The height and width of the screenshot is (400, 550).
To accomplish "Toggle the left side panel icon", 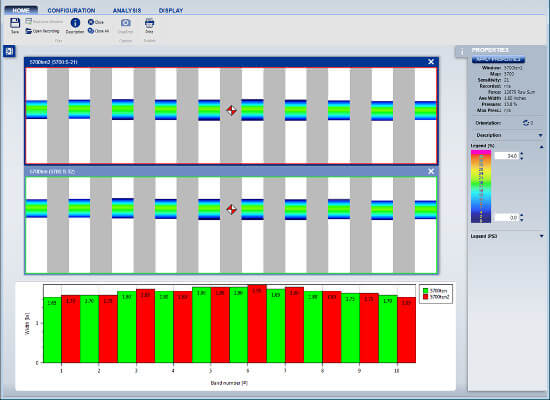I will point(9,51).
